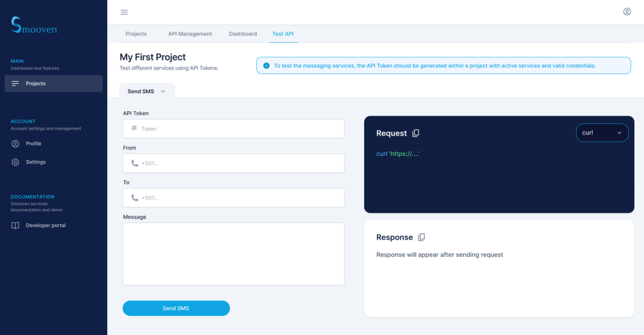644x335 pixels.
Task: Copy the Response output
Action: 421,237
